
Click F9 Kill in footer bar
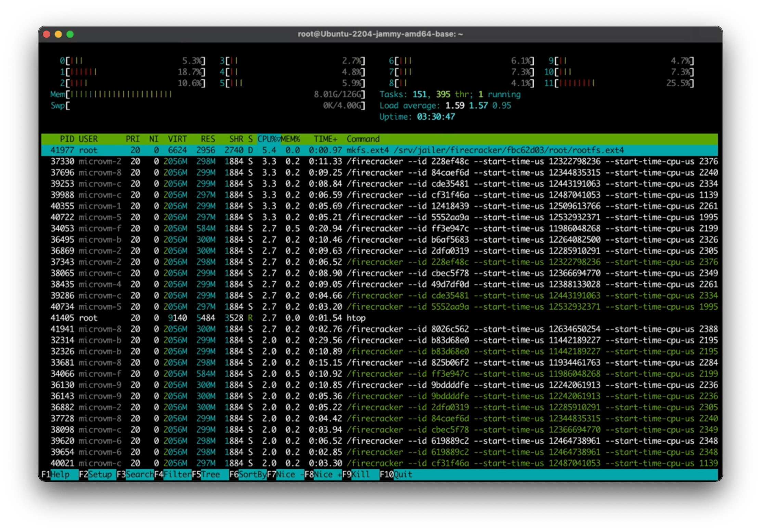(x=360, y=475)
